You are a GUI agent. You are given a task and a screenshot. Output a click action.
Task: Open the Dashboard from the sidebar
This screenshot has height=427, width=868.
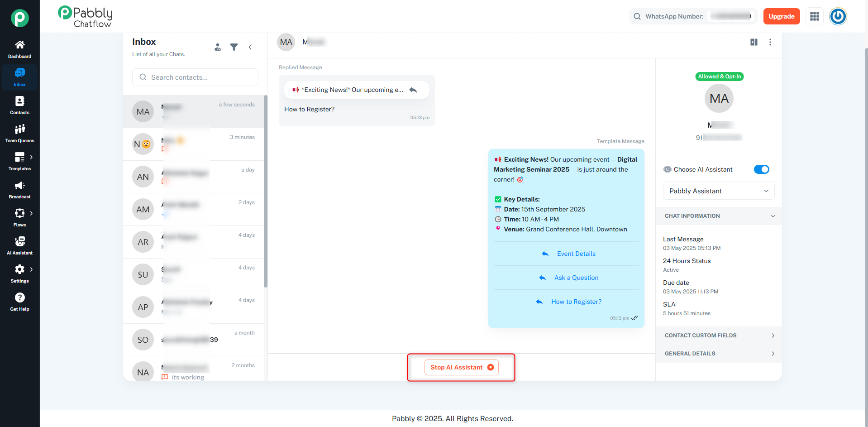point(19,49)
